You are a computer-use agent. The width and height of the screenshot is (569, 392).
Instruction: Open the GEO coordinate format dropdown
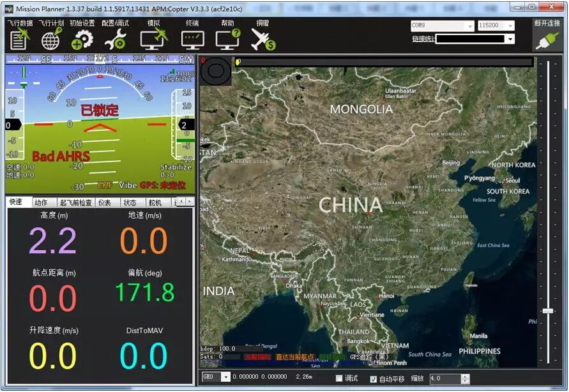226,377
